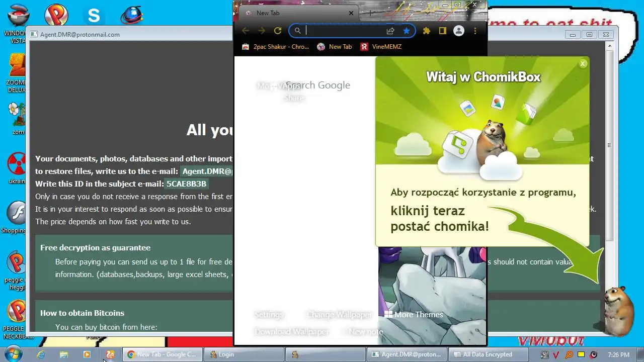Open the Shopping Flash desktop icon
The height and width of the screenshot is (362, 644).
[x=16, y=218]
